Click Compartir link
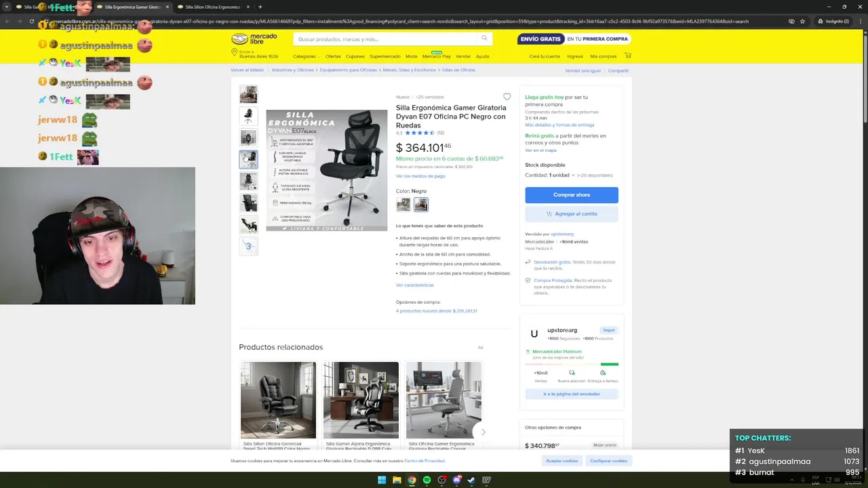The image size is (868, 488). [618, 70]
